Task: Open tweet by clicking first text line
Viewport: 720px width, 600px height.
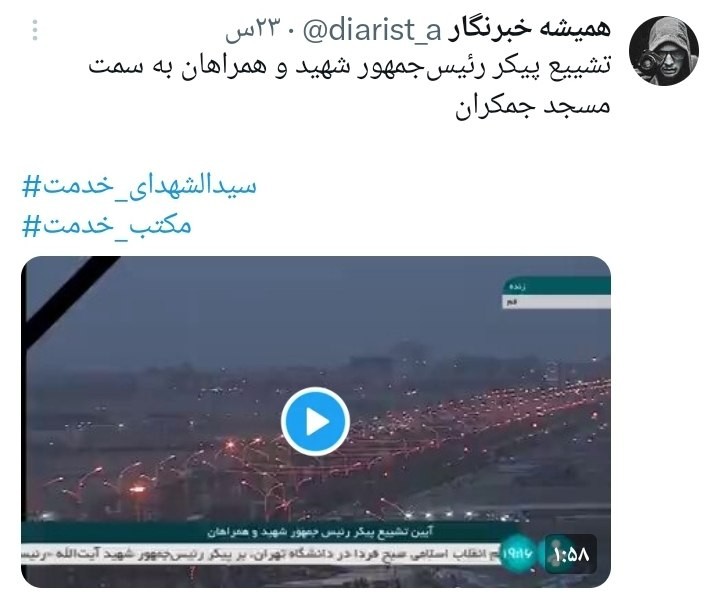Action: point(349,66)
